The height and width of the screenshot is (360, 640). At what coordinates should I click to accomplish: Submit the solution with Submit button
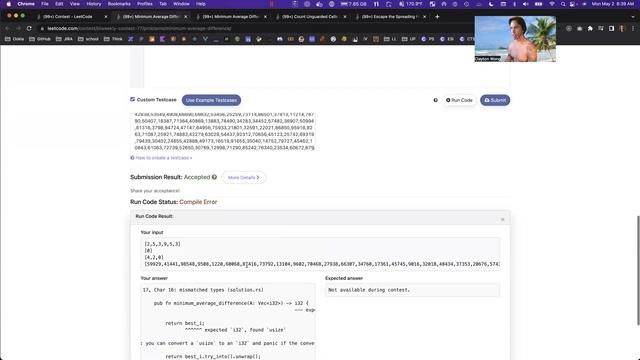pyautogui.click(x=495, y=100)
